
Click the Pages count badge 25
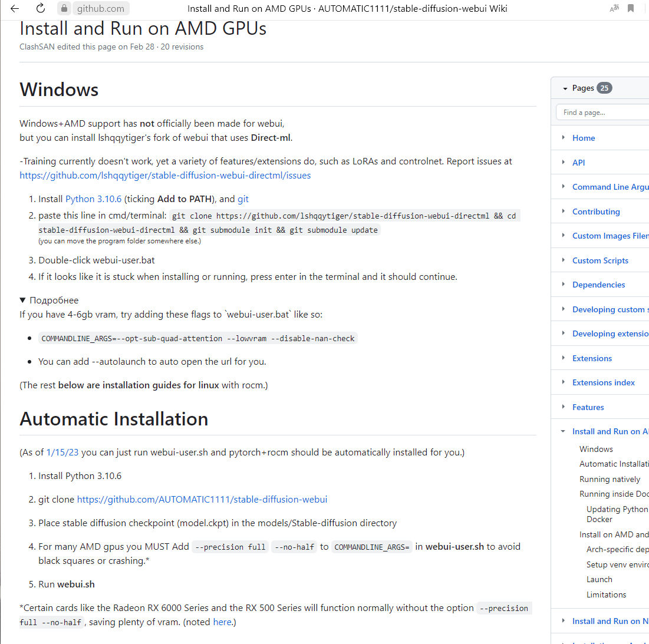pos(604,88)
